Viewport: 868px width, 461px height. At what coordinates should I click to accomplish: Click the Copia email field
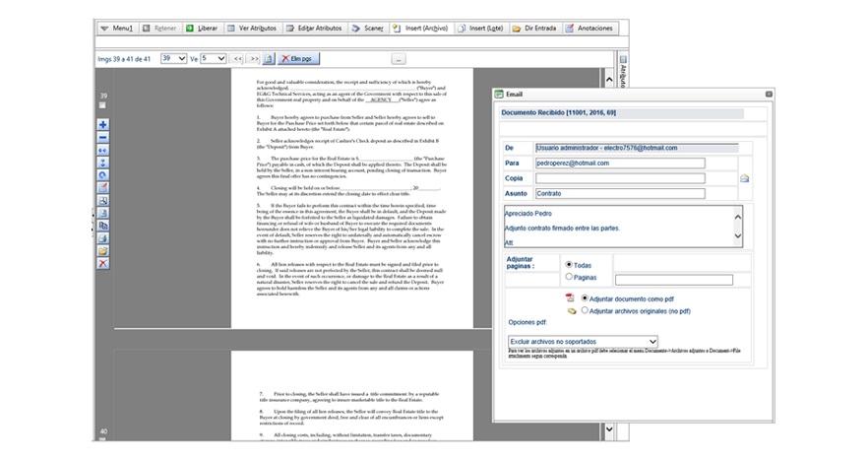click(620, 178)
